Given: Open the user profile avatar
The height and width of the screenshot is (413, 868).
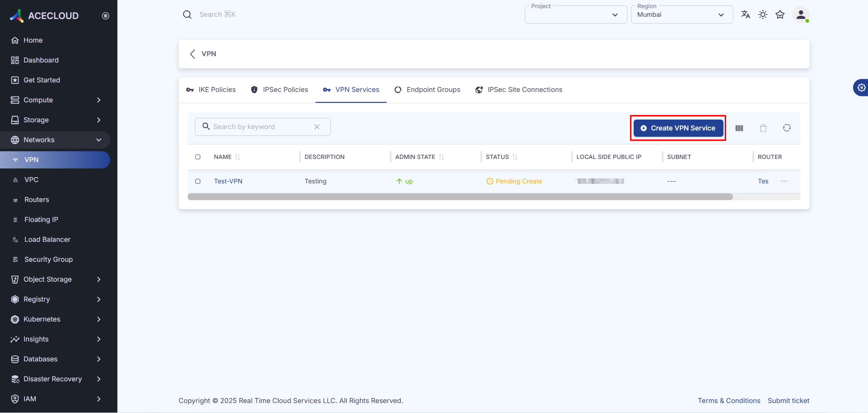Looking at the screenshot, I should click(801, 14).
